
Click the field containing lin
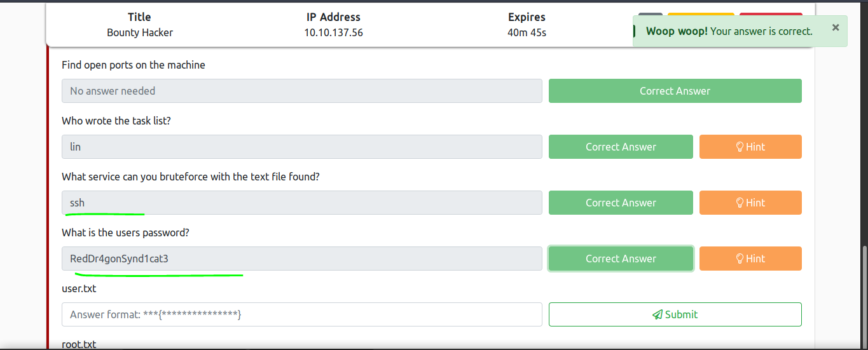click(302, 147)
